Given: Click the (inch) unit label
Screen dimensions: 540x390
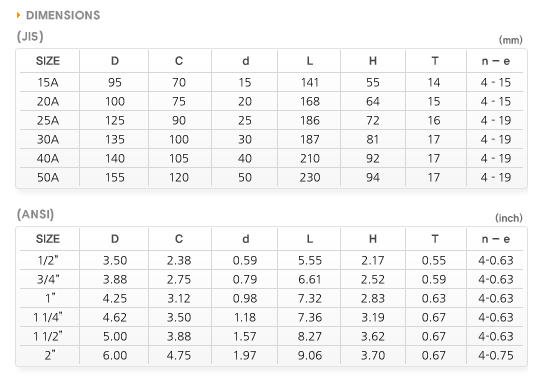Looking at the screenshot, I should pyautogui.click(x=509, y=218).
